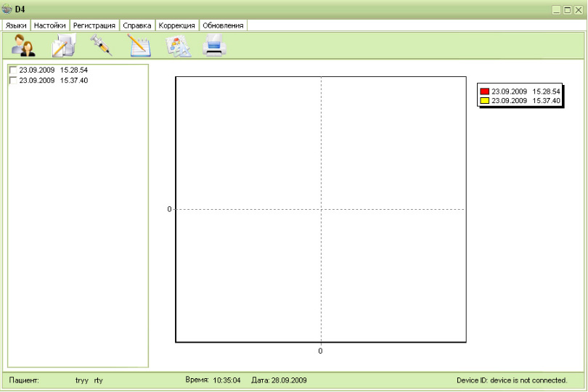Click the notepad with pencil icon
Viewport: 588px width, 392px height.
point(139,46)
